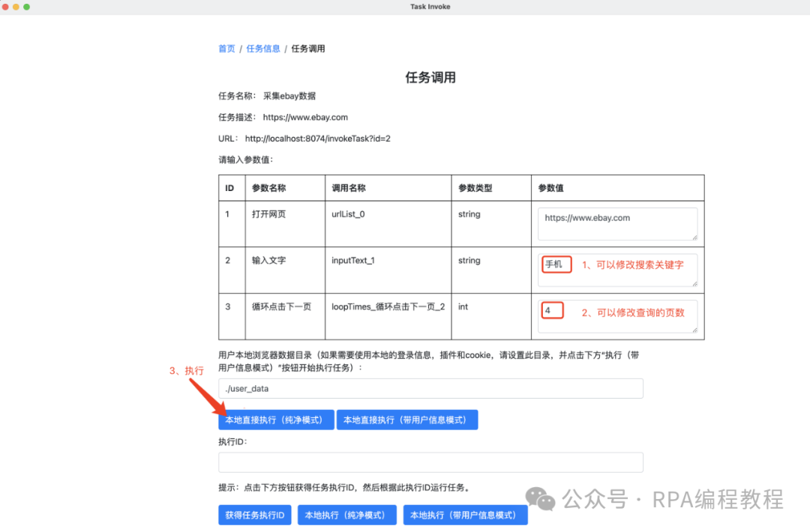Open the 任务信息 breadcrumb link
The height and width of the screenshot is (532, 810).
click(263, 49)
